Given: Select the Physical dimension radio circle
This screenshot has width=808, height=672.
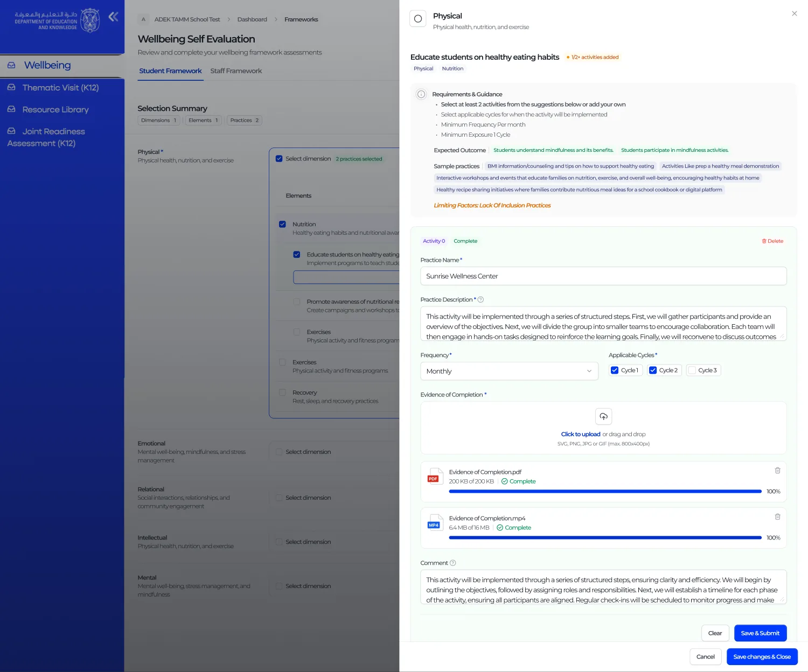Looking at the screenshot, I should [418, 19].
